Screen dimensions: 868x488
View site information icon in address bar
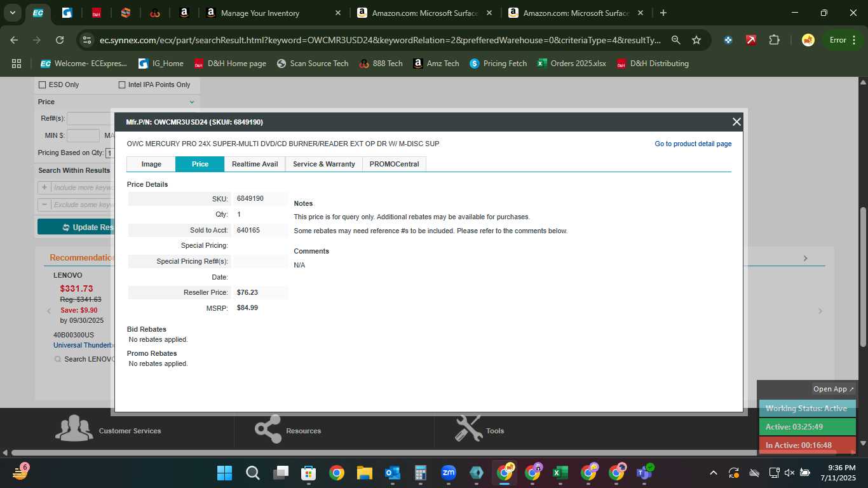86,40
